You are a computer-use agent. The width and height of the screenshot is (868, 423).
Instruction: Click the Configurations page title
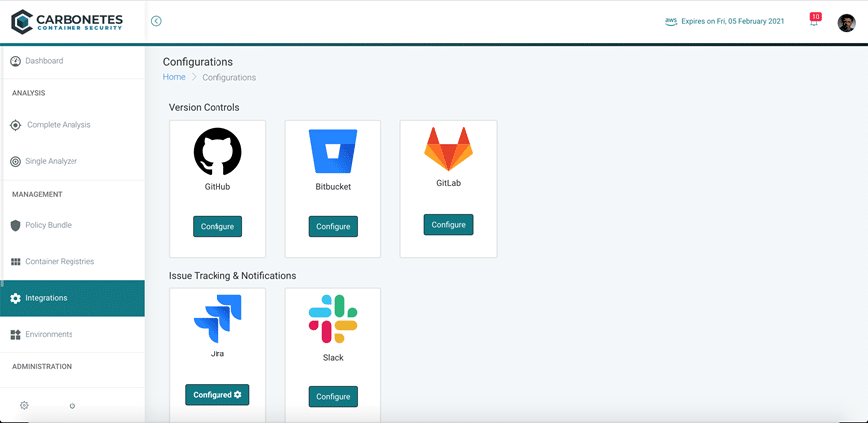pyautogui.click(x=198, y=62)
